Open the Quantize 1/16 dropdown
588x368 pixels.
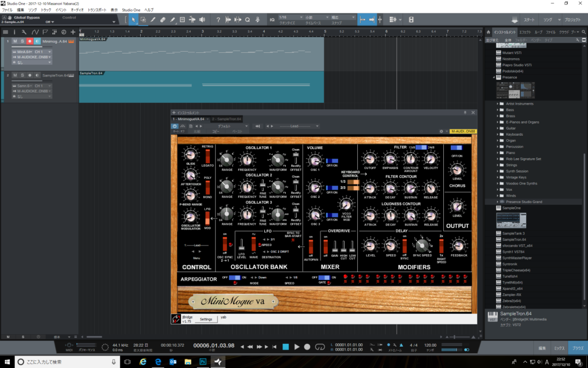289,17
